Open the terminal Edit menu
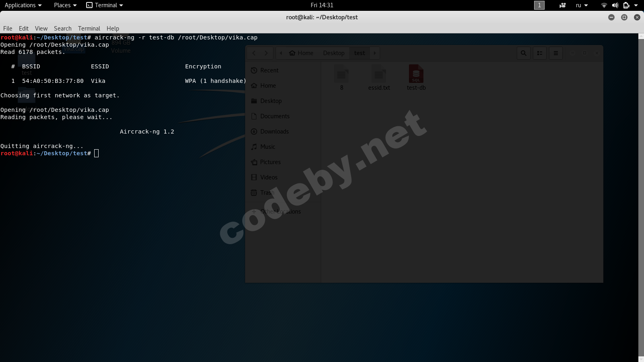The height and width of the screenshot is (362, 644). (x=24, y=29)
